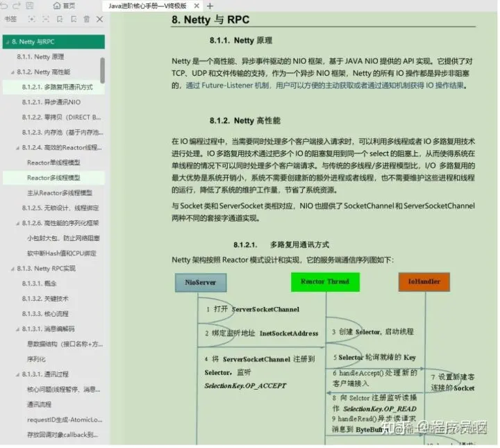Select the Java进阶核心手册 document tab
The height and width of the screenshot is (448, 500).
click(147, 6)
